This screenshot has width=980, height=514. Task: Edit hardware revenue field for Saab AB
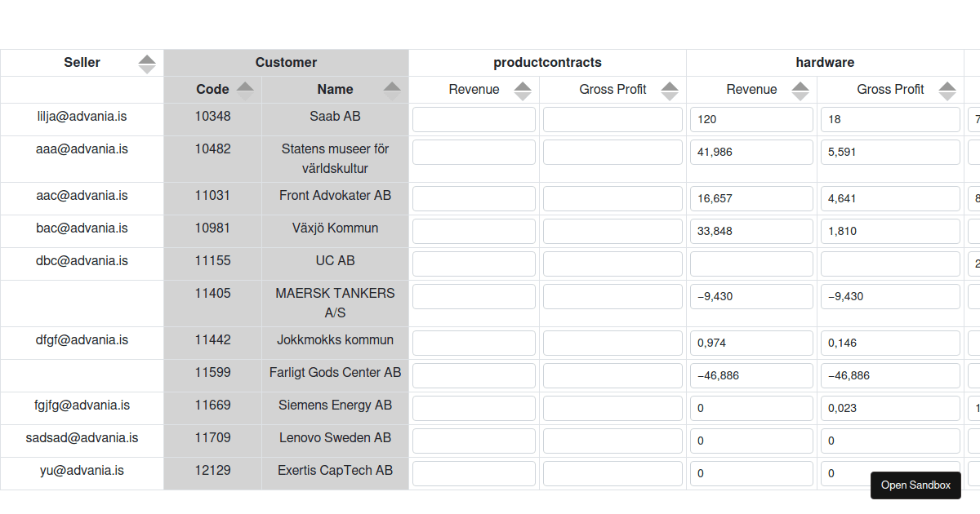point(751,119)
